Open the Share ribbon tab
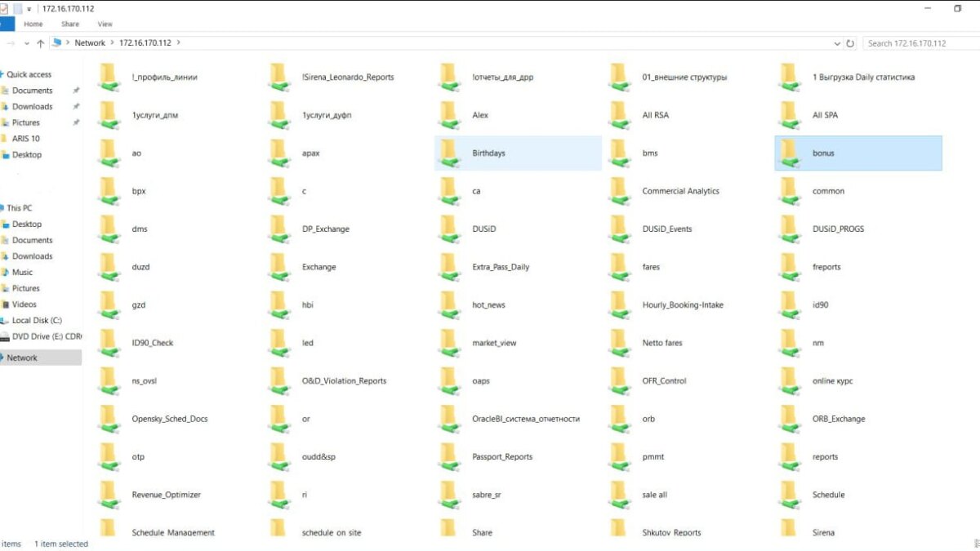This screenshot has height=551, width=980. pos(70,24)
